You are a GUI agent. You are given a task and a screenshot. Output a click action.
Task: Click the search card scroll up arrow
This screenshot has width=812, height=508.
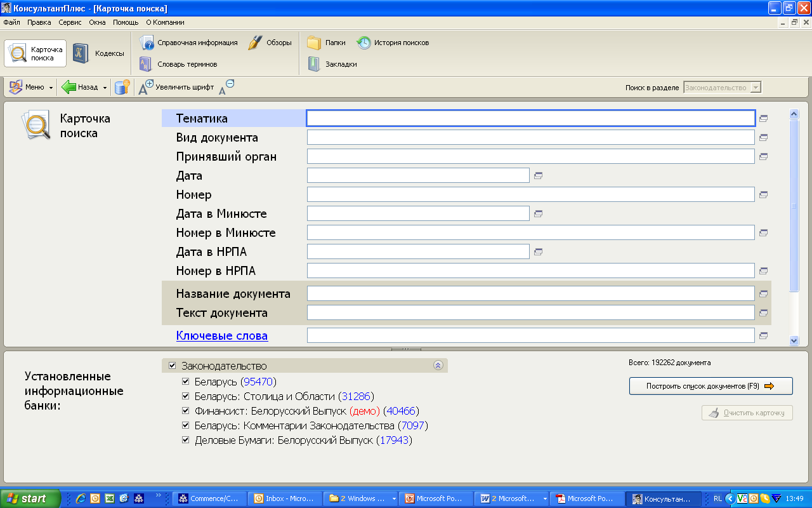(794, 114)
